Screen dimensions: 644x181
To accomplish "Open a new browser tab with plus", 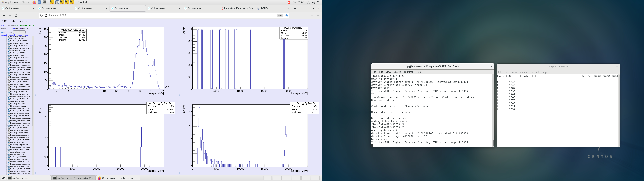I will (x=295, y=9).
